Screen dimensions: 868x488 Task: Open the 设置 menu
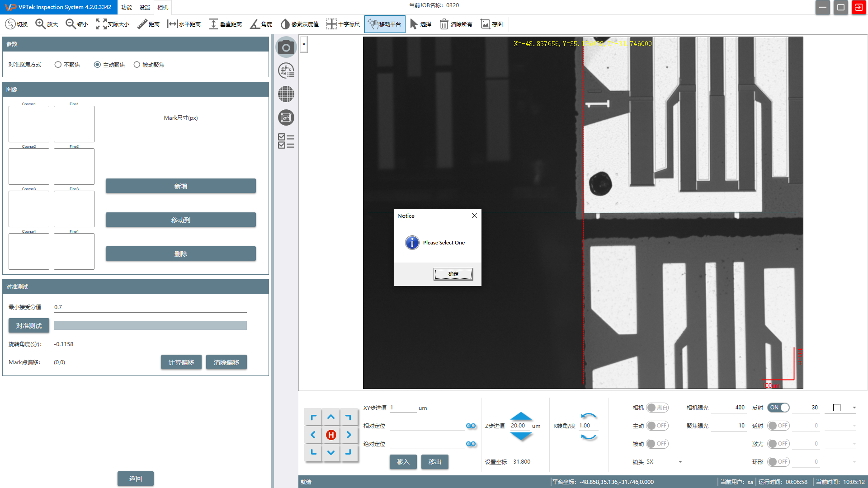[x=144, y=7]
